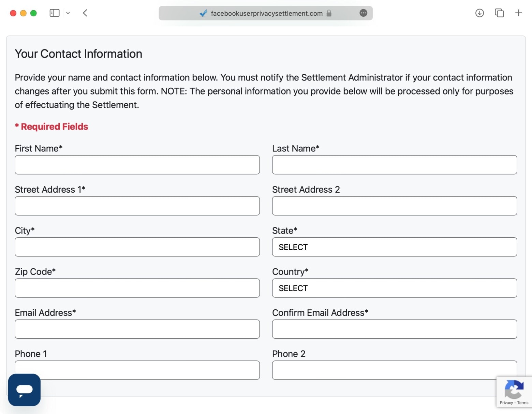Focus the Confirm Email Address field
This screenshot has width=532, height=414.
coord(394,329)
